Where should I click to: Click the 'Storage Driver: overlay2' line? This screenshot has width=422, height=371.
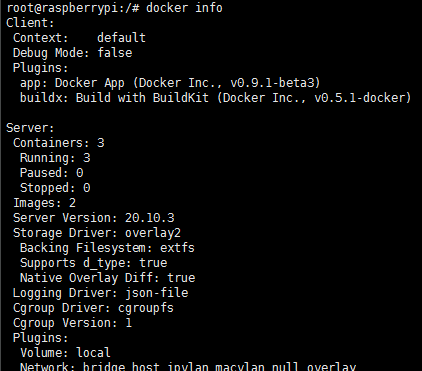tap(97, 233)
